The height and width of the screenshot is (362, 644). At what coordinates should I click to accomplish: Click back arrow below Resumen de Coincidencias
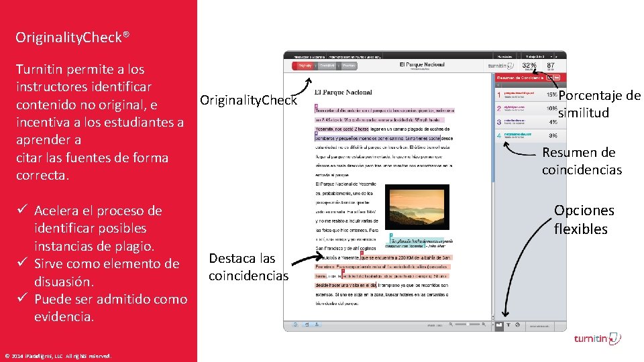click(x=498, y=85)
